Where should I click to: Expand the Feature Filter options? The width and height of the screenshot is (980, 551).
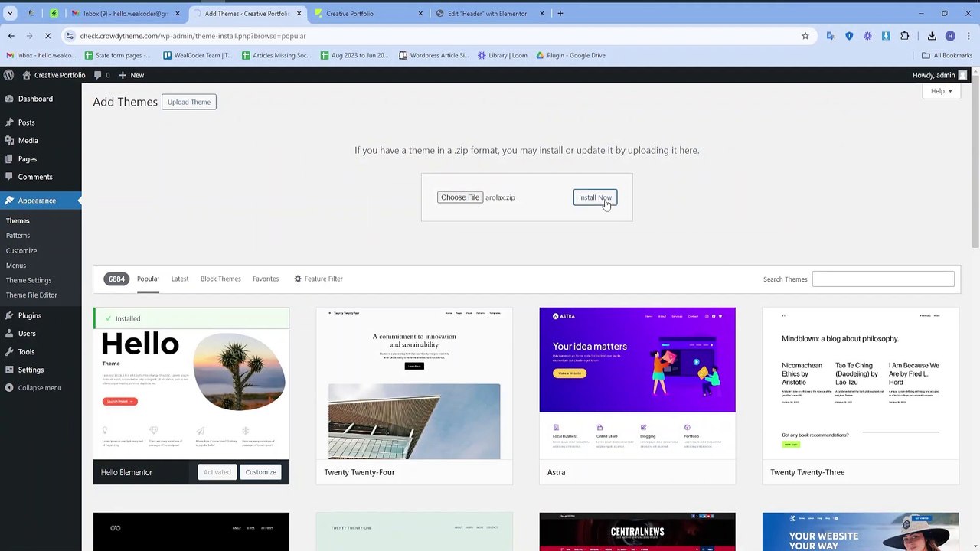coord(318,279)
